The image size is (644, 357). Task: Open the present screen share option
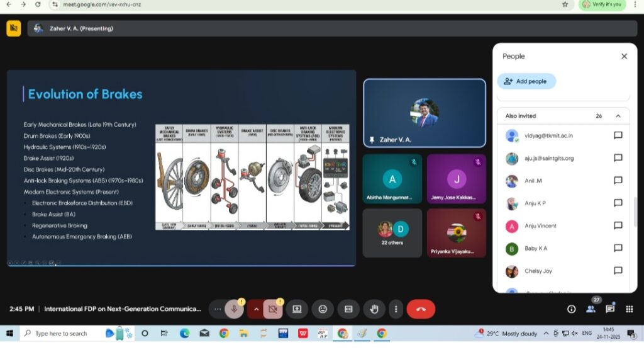pyautogui.click(x=297, y=309)
